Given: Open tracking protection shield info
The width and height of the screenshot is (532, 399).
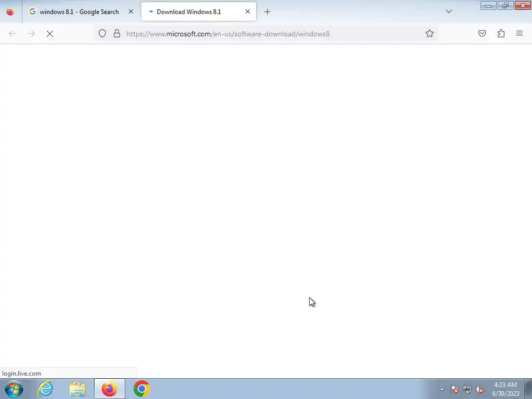Looking at the screenshot, I should tap(102, 34).
